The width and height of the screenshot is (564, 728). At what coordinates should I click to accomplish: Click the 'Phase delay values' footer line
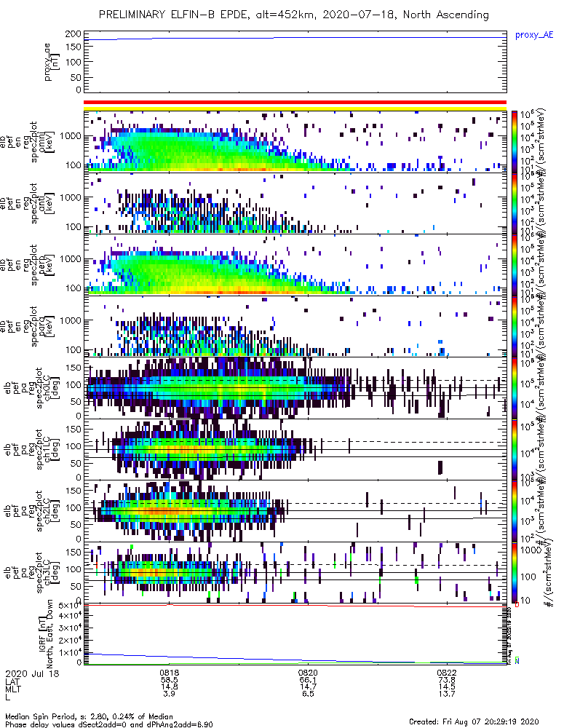109,724
